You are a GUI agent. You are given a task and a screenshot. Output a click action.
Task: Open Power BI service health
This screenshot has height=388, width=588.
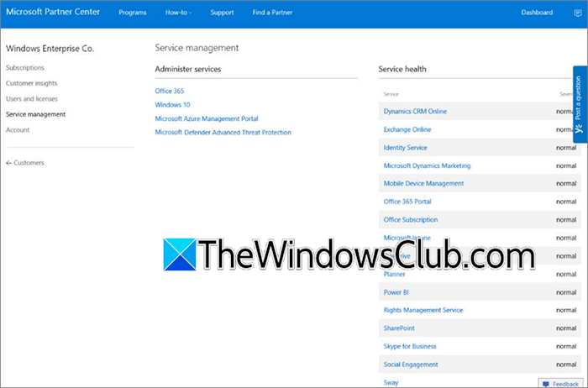396,292
